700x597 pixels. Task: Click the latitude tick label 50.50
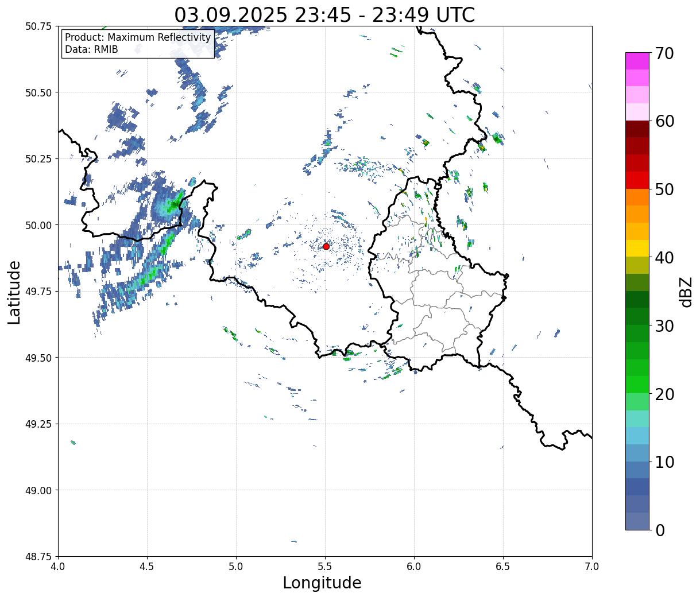click(x=38, y=92)
